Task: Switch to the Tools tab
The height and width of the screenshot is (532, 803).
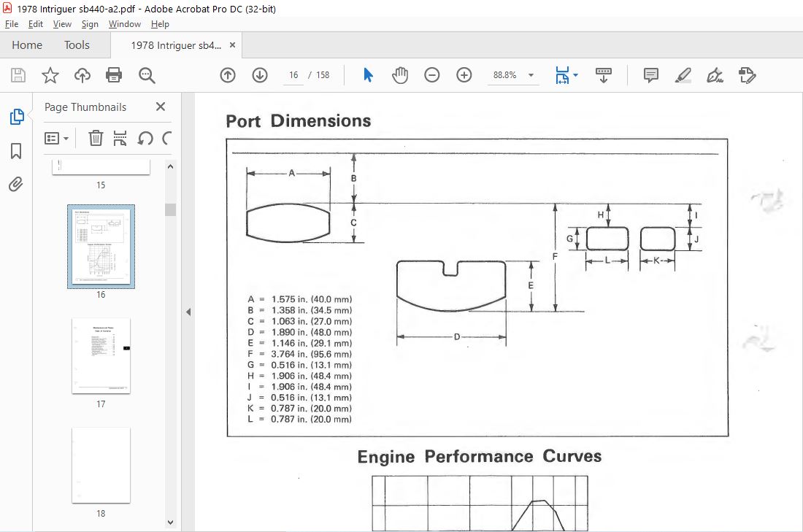Action: tap(77, 45)
